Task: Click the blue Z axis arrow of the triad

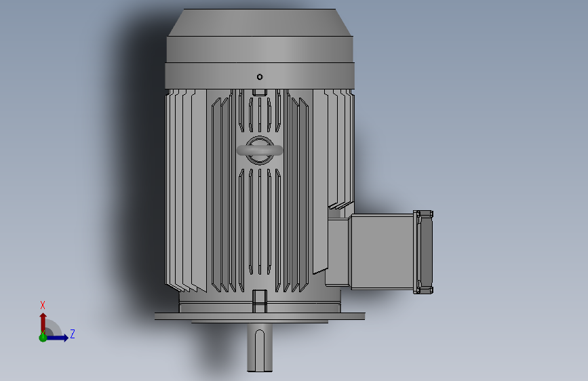Action: tap(58, 338)
